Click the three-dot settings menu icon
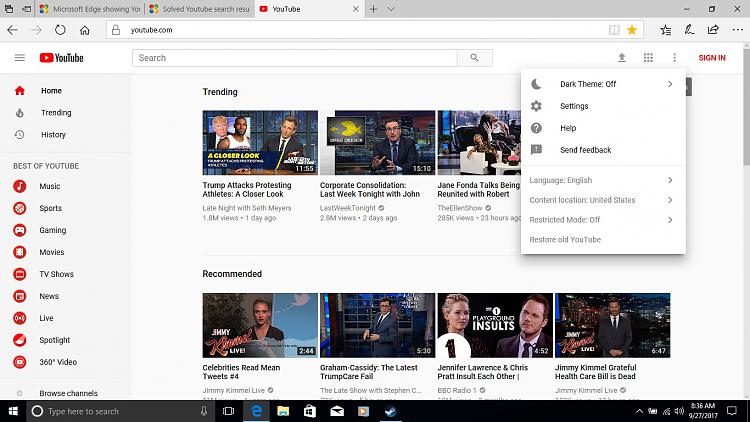 pos(675,58)
